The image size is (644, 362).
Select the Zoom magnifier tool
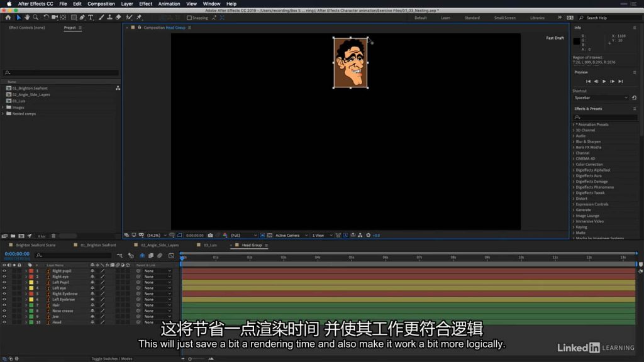(x=36, y=18)
